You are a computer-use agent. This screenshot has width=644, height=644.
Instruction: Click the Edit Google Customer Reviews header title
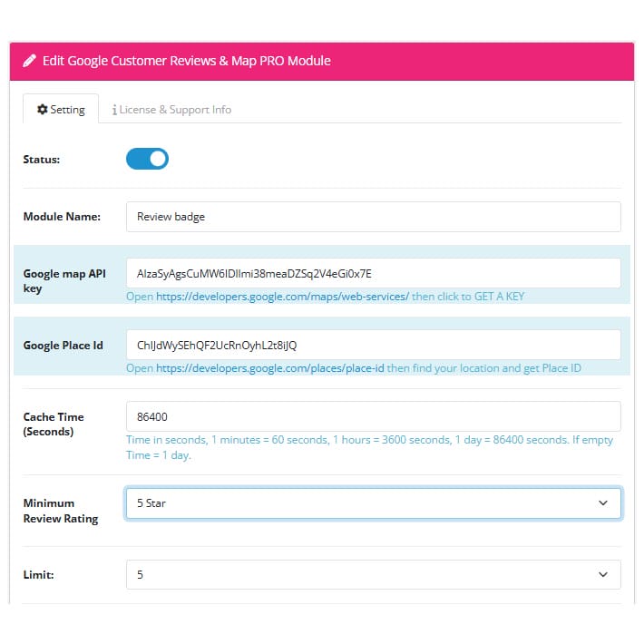click(x=187, y=61)
